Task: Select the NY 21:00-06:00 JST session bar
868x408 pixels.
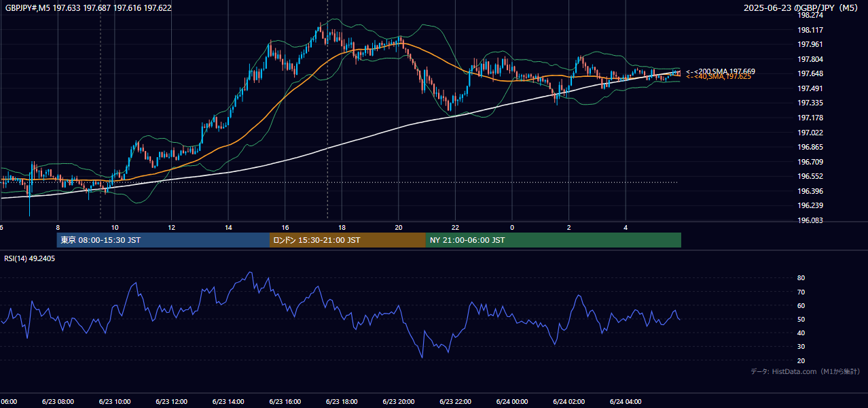Action: click(554, 240)
